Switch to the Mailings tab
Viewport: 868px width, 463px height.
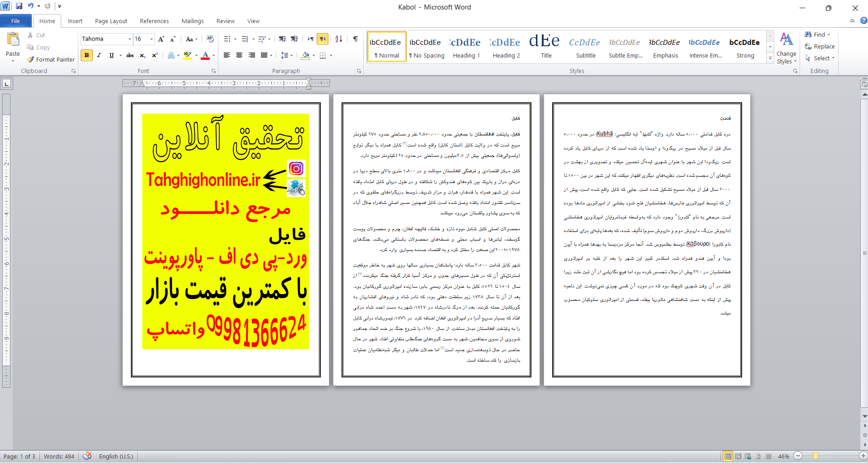[193, 21]
